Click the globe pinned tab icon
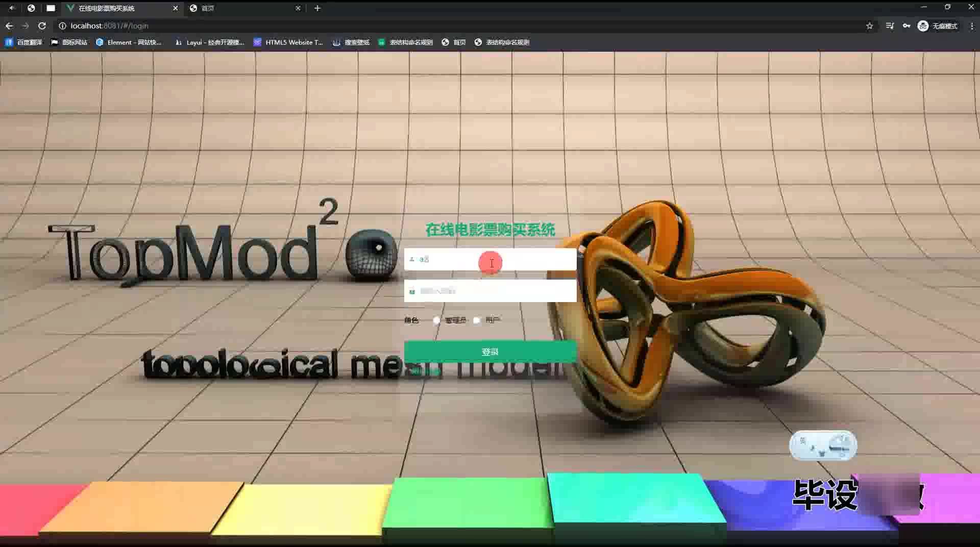The width and height of the screenshot is (980, 547). click(31, 8)
